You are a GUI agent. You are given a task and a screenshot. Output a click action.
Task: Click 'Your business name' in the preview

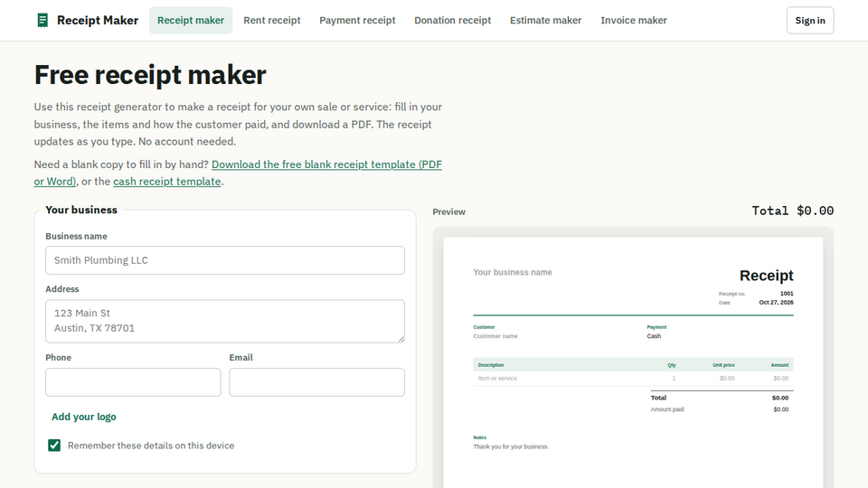pyautogui.click(x=513, y=272)
